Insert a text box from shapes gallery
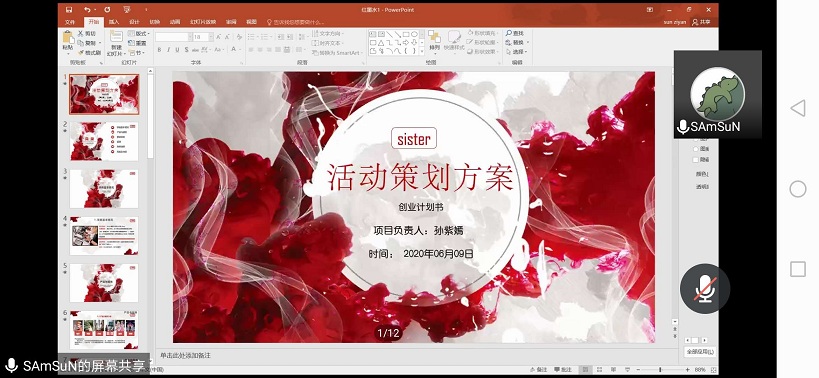This screenshot has width=819, height=378. tap(372, 34)
